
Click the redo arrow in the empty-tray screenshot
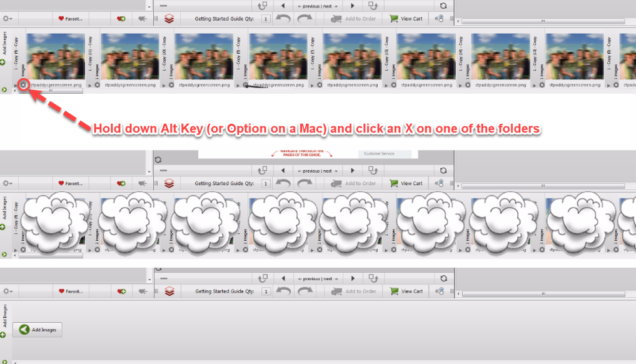tap(305, 291)
